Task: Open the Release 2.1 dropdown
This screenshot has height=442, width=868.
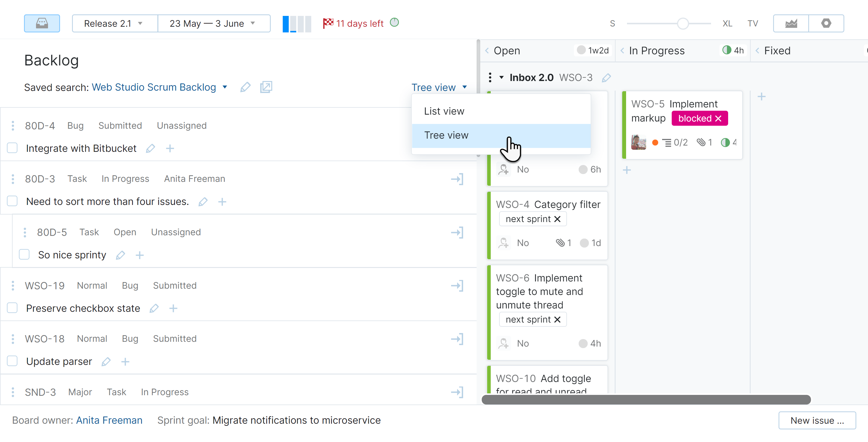Action: [x=115, y=23]
